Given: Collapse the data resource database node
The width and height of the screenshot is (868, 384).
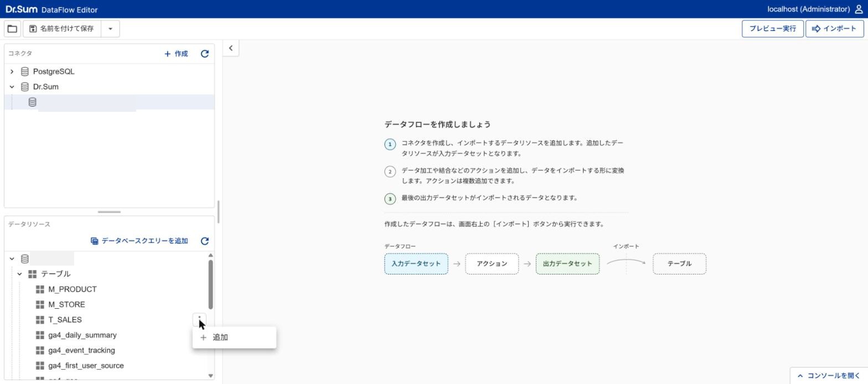Looking at the screenshot, I should pyautogui.click(x=12, y=258).
